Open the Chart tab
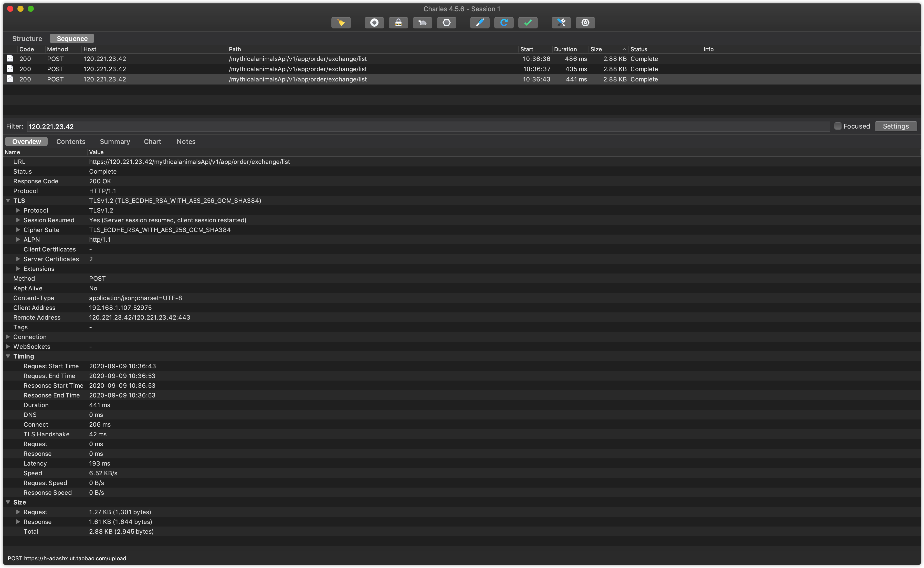Image resolution: width=924 pixels, height=568 pixels. [x=152, y=142]
